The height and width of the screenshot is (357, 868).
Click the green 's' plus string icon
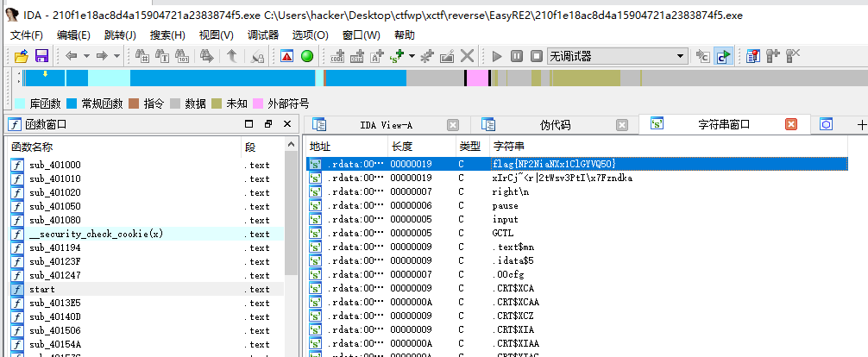pyautogui.click(x=397, y=56)
